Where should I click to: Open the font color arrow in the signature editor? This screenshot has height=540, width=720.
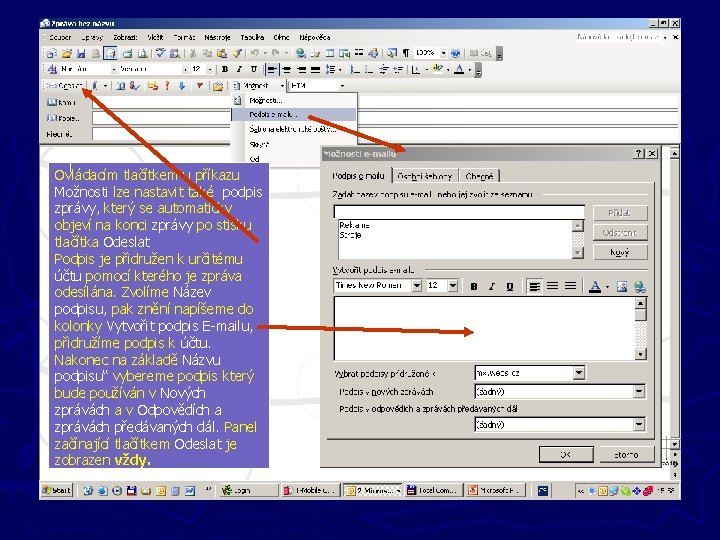click(x=608, y=287)
